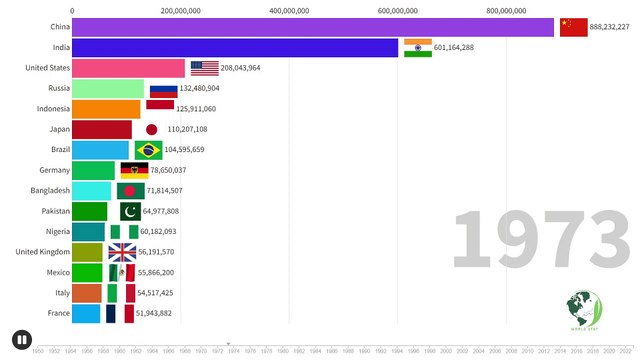Image resolution: width=640 pixels, height=360 pixels.
Task: Click the 'Bangladesh' country label
Action: point(50,191)
